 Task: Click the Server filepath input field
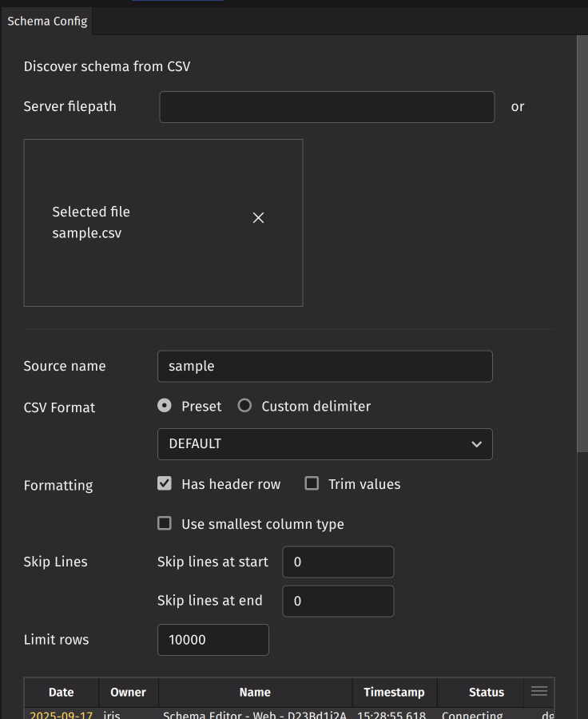pyautogui.click(x=327, y=107)
